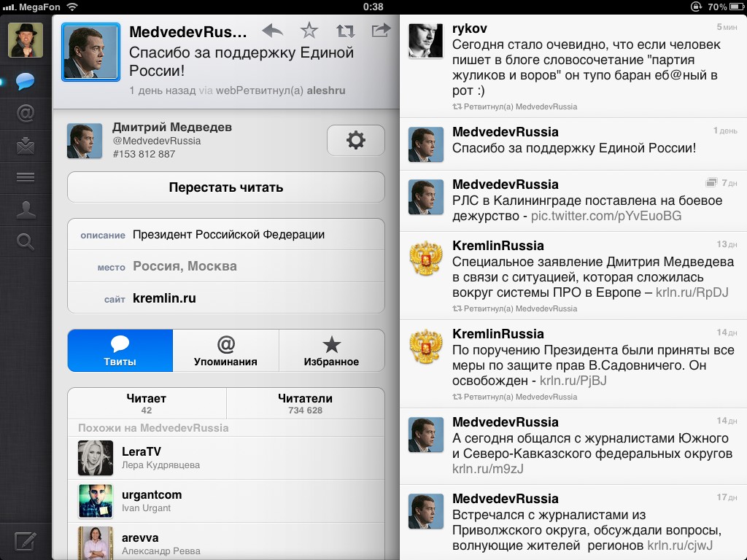Open Mentions @ icon in sidebar
Viewport: 747px width, 560px height.
click(x=26, y=114)
